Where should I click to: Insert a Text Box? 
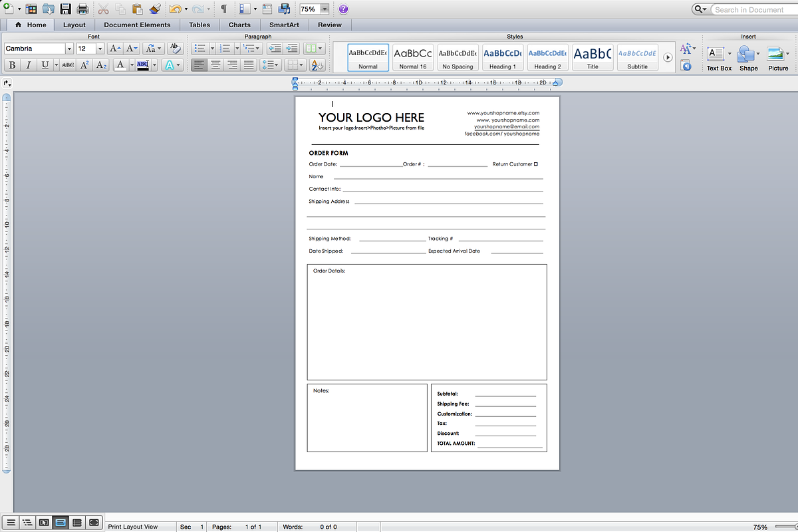719,58
